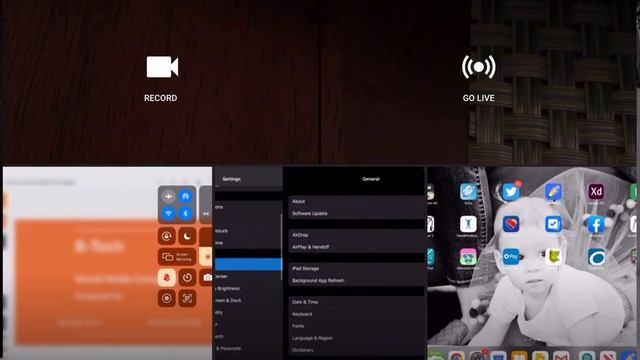This screenshot has height=360, width=640.
Task: Click the Settings sidebar scrollbar
Action: click(x=282, y=247)
